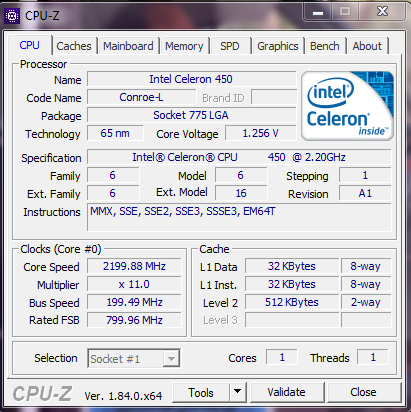Viewport: 411px width, 412px height.
Task: Click the L1 Inst. '8-way' associativity
Action: (366, 284)
